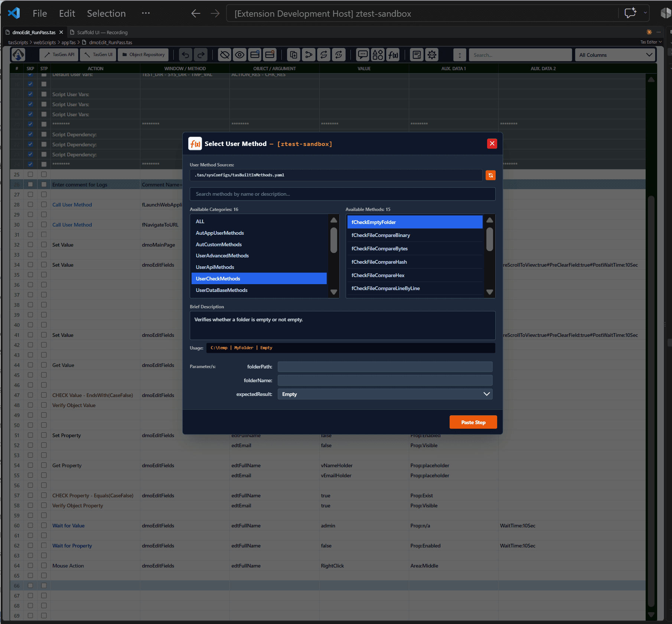The height and width of the screenshot is (624, 672).
Task: Tick the STP checkbox on row 30
Action: pyautogui.click(x=44, y=225)
